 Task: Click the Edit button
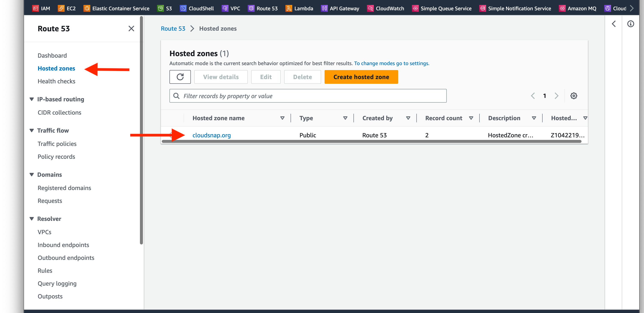coord(266,77)
